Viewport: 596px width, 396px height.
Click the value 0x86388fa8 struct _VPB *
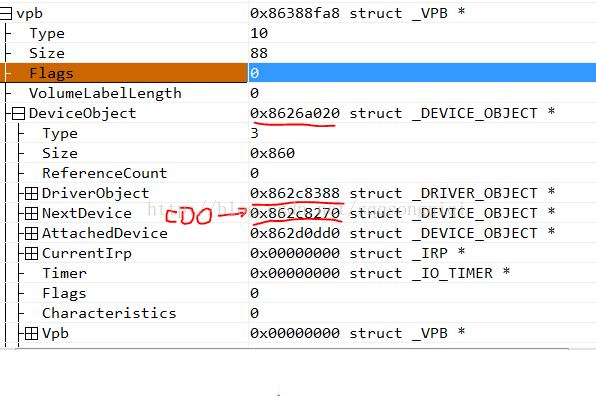coord(357,13)
